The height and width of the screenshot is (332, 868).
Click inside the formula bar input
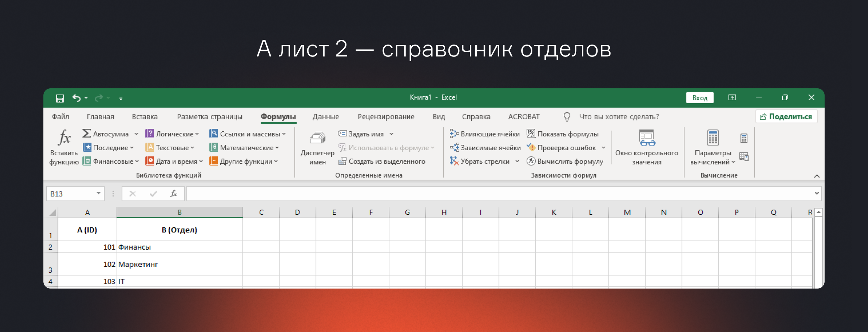coord(499,194)
